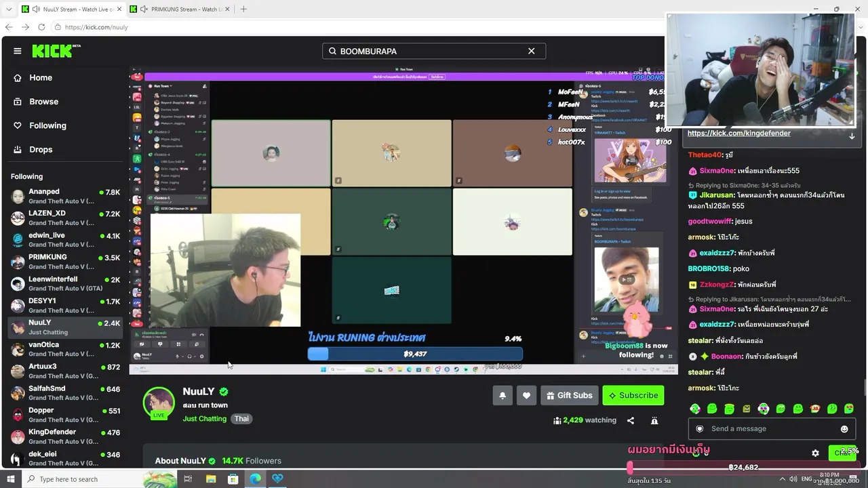Go forward in the browser
Image resolution: width=868 pixels, height=488 pixels.
tap(25, 27)
